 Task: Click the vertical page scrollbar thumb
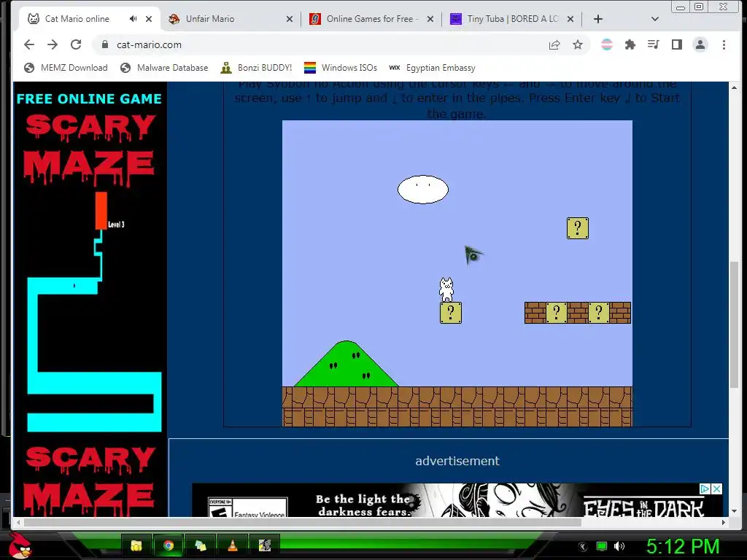[734, 324]
